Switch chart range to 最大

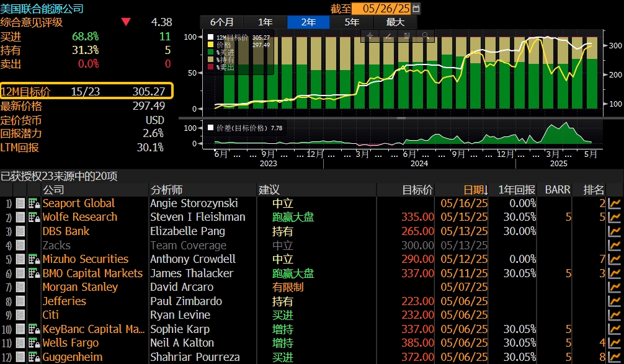(x=395, y=22)
